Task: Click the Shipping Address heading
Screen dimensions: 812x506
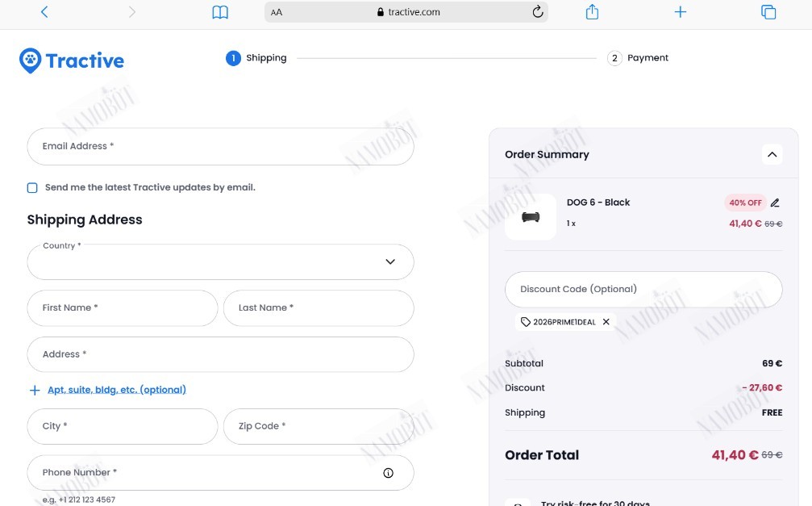Action: (85, 220)
